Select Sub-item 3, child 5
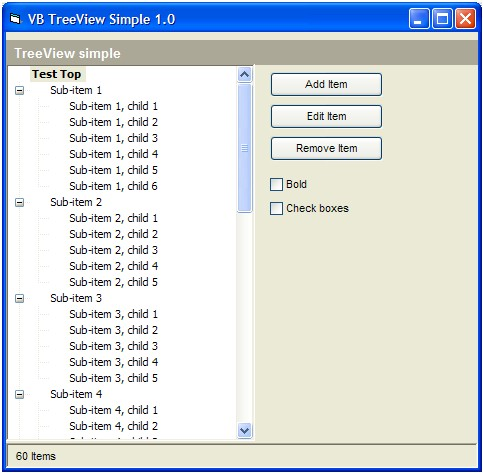 tap(113, 378)
